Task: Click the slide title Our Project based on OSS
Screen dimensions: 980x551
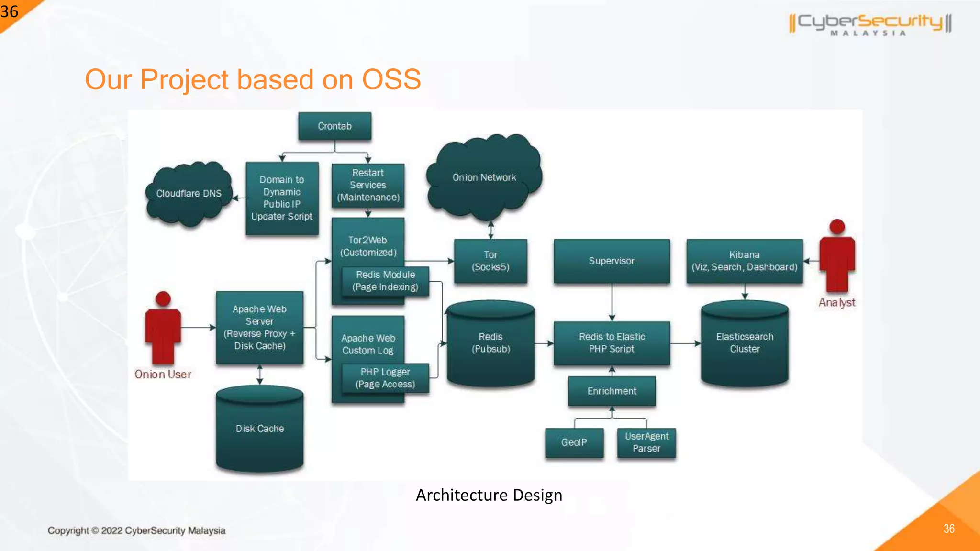Action: coord(253,79)
